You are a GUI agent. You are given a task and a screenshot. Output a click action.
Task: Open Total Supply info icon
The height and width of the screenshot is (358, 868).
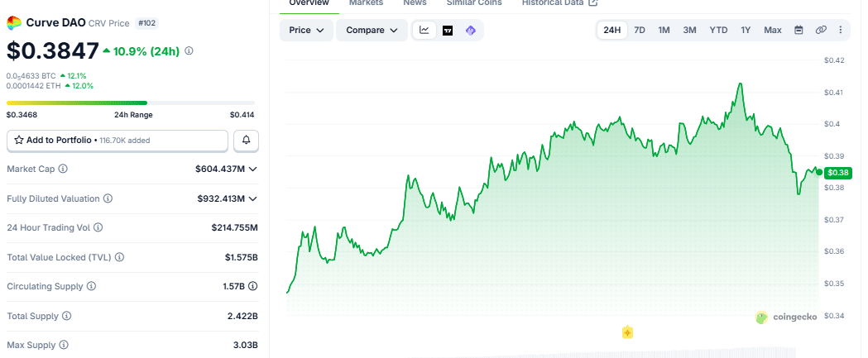(66, 316)
